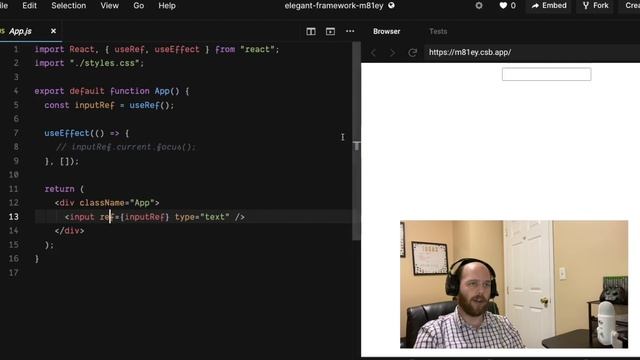The height and width of the screenshot is (360, 640).
Task: Click line number 13 in gutter
Action: pyautogui.click(x=13, y=217)
